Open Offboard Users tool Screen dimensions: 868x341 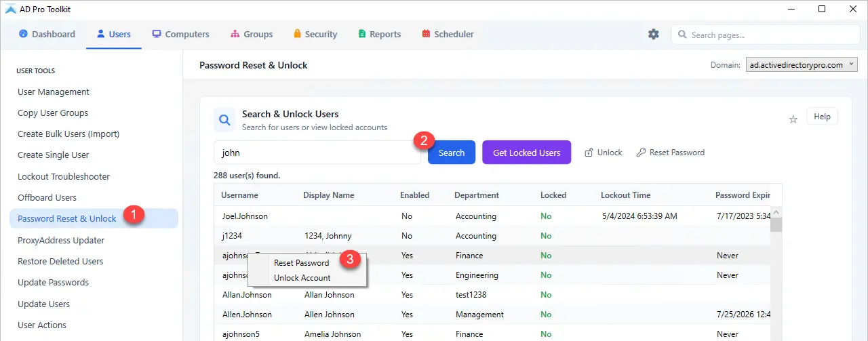pyautogui.click(x=47, y=198)
